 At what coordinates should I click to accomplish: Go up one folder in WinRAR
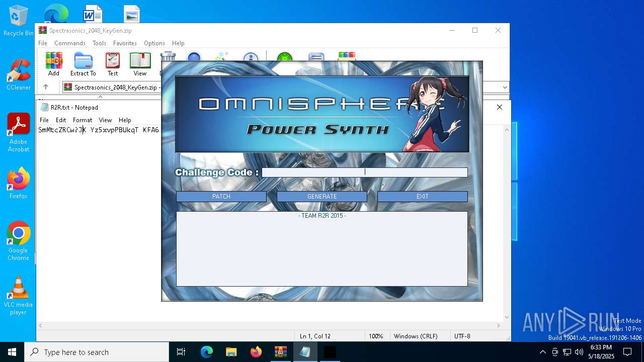pos(46,87)
